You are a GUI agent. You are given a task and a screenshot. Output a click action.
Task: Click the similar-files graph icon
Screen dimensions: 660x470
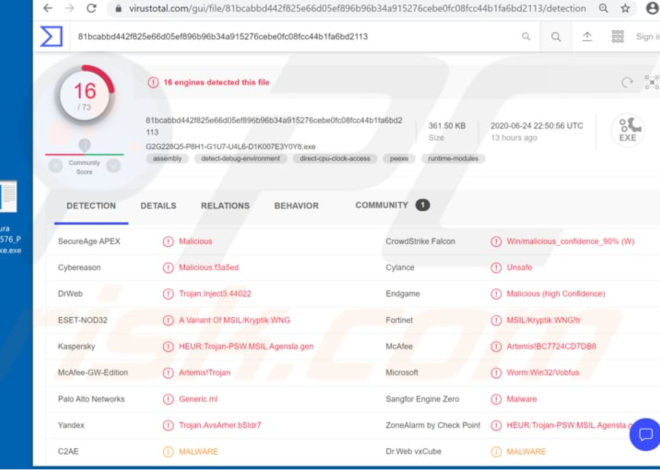pos(652,82)
